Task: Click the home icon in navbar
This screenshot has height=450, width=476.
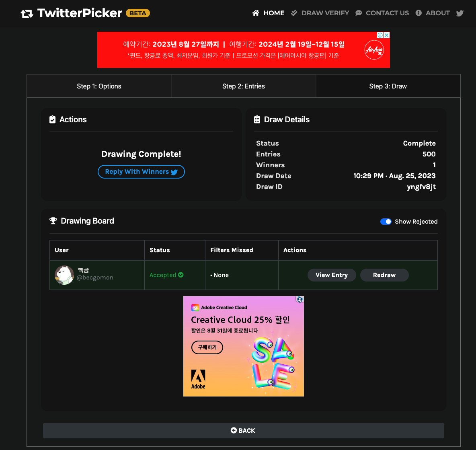Action: tap(256, 13)
